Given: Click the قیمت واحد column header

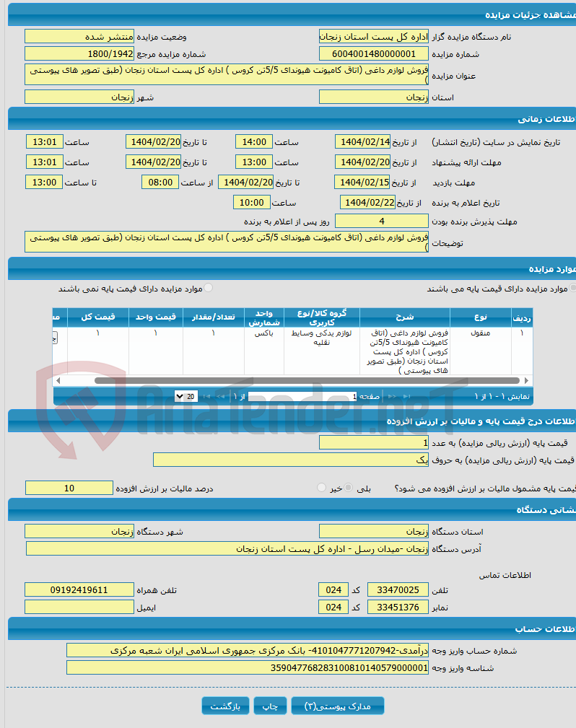Looking at the screenshot, I should [156, 317].
